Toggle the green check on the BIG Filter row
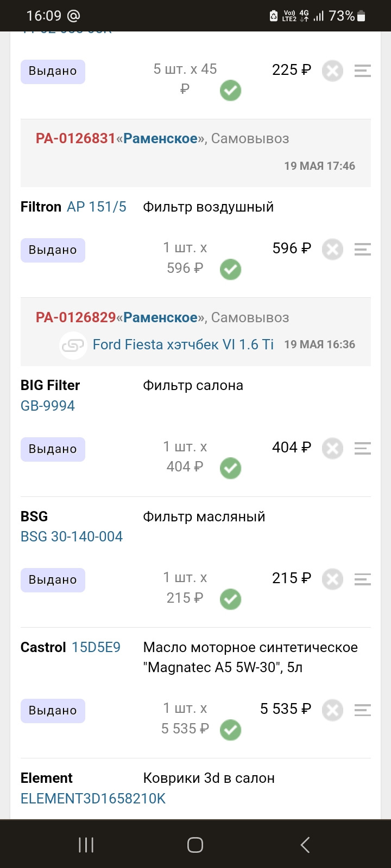 [230, 468]
